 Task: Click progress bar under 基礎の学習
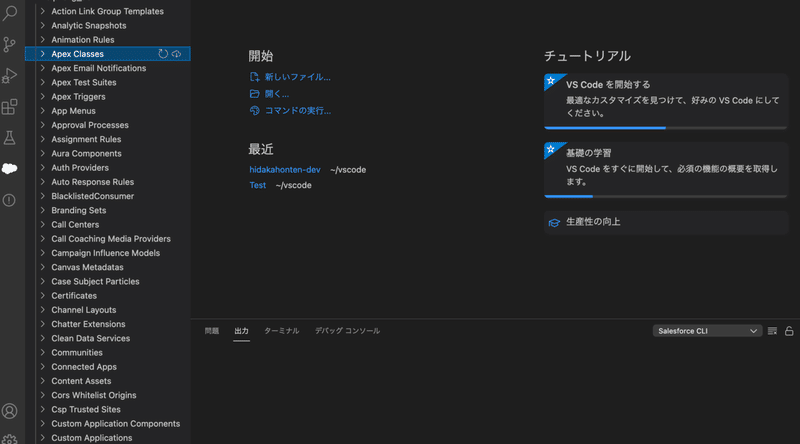(666, 196)
